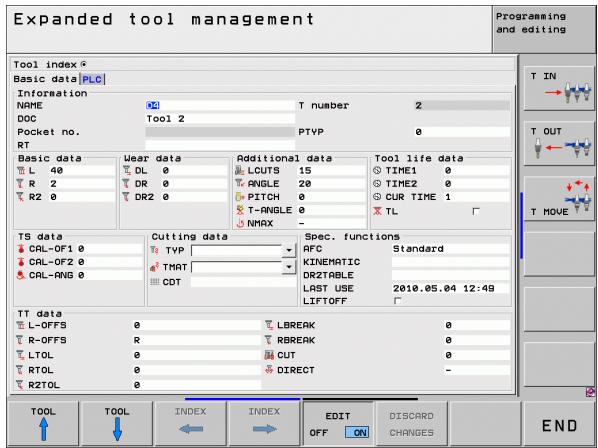Click the DR2 wear icon
The image size is (598, 448).
coord(126,197)
